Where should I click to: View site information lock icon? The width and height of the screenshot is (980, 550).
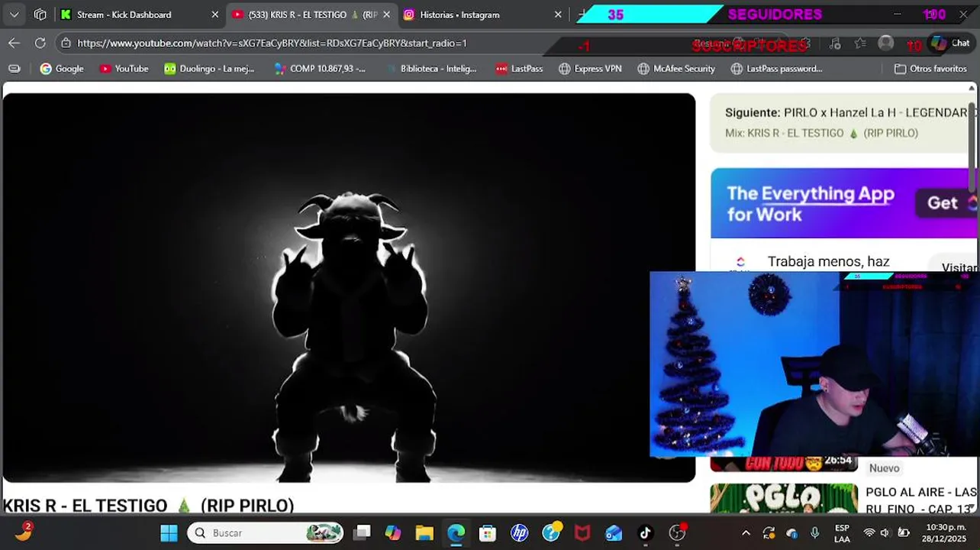(x=66, y=44)
